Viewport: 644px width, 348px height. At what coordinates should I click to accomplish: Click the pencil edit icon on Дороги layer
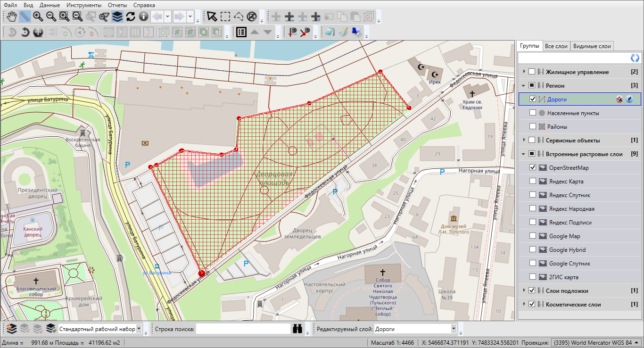pyautogui.click(x=629, y=99)
